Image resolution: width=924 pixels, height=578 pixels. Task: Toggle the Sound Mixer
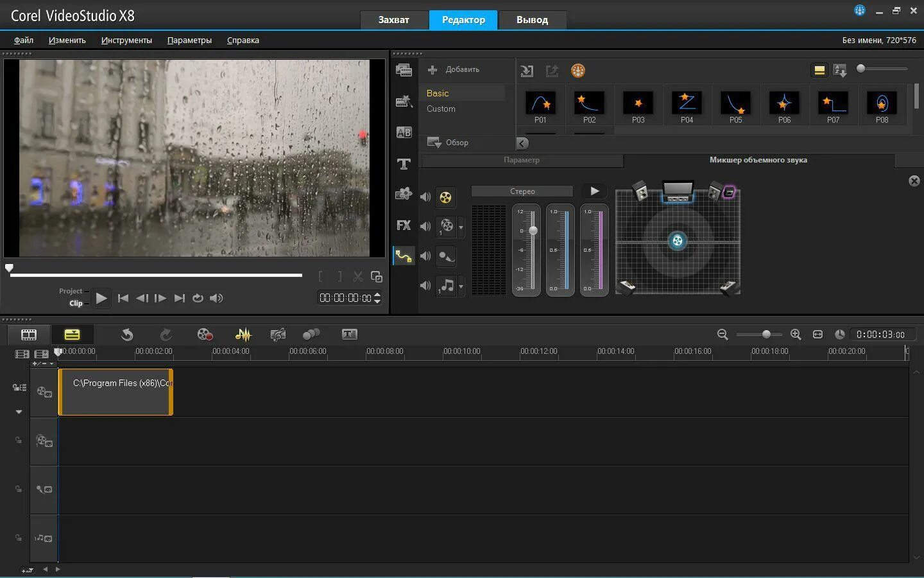point(243,335)
